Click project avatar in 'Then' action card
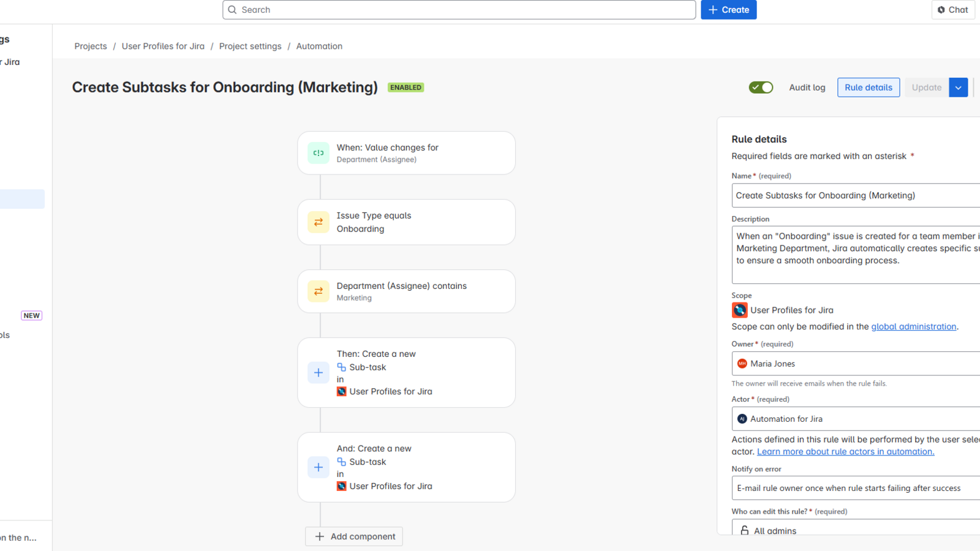 pos(342,391)
